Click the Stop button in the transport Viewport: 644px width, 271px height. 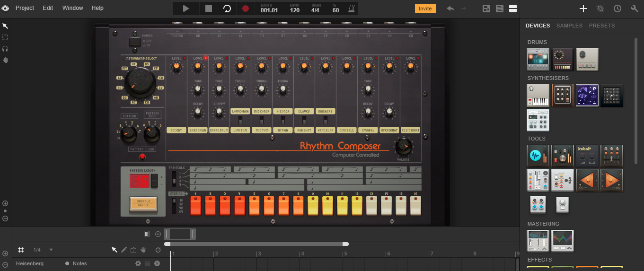(x=209, y=9)
